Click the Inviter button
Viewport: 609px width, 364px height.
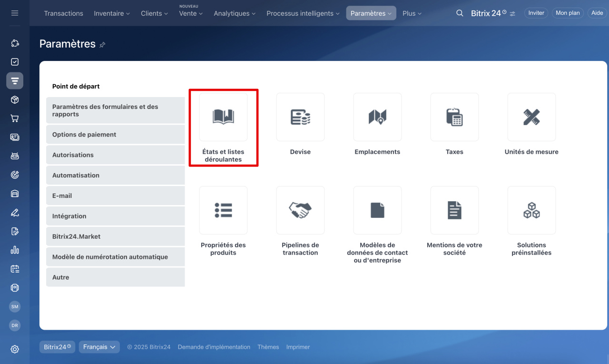pyautogui.click(x=536, y=13)
